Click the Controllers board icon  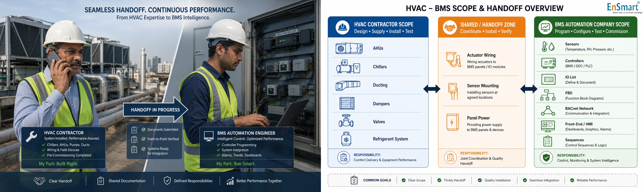click(548, 63)
